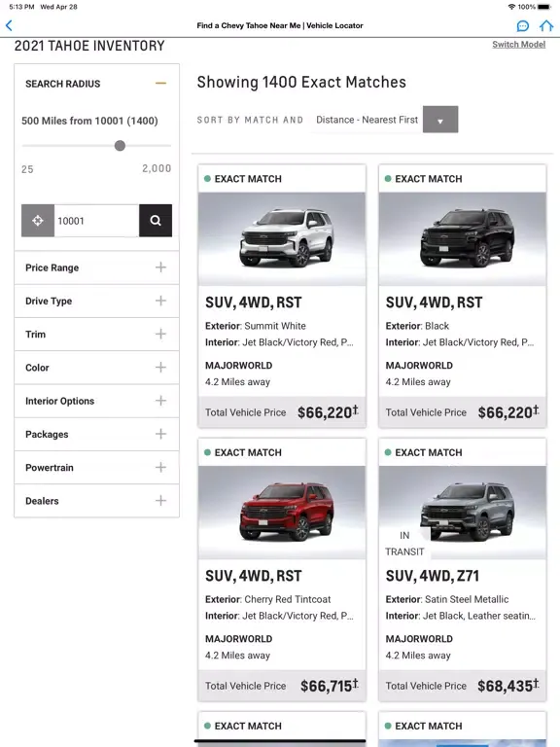The height and width of the screenshot is (747, 560).
Task: Click Showing 1400 Exact Matches heading
Action: point(301,82)
